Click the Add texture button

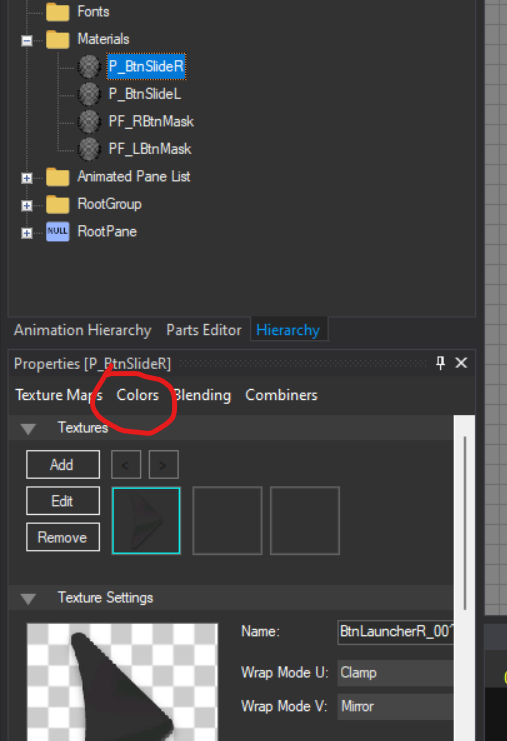[x=63, y=465]
